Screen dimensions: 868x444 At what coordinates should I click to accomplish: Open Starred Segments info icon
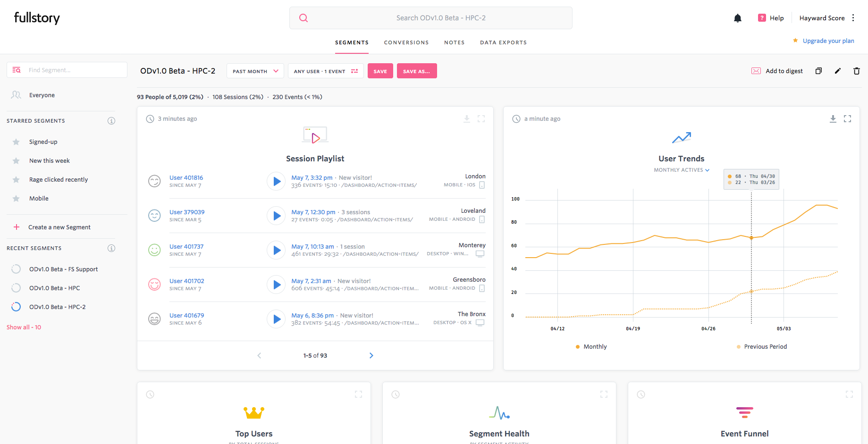111,121
